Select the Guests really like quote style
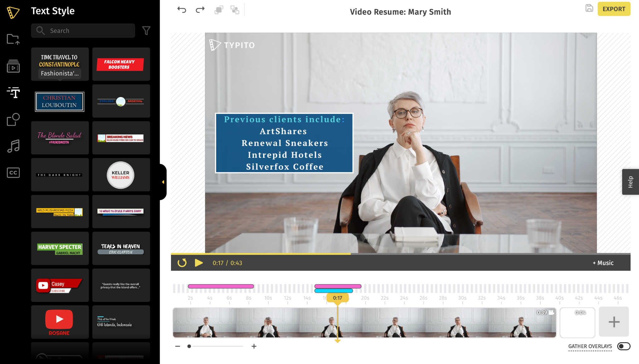639x364 pixels. click(x=121, y=285)
